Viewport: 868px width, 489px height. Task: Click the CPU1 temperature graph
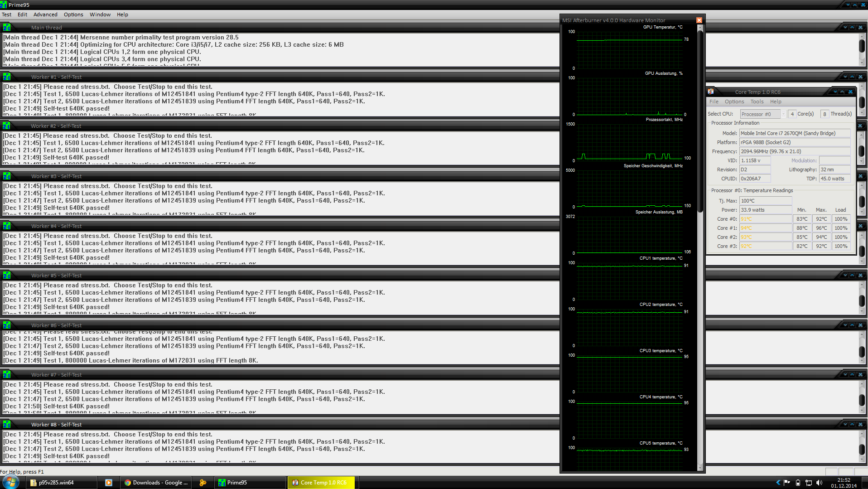pos(630,281)
